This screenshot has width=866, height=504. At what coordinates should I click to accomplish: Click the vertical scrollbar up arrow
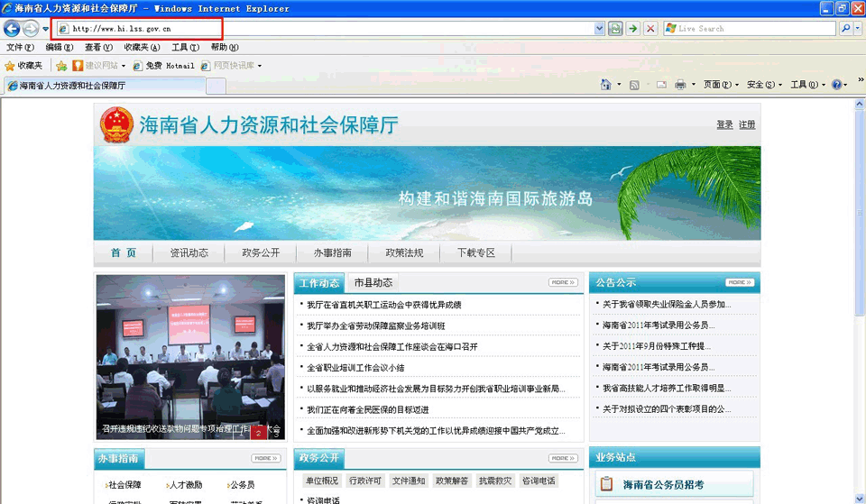(x=860, y=104)
